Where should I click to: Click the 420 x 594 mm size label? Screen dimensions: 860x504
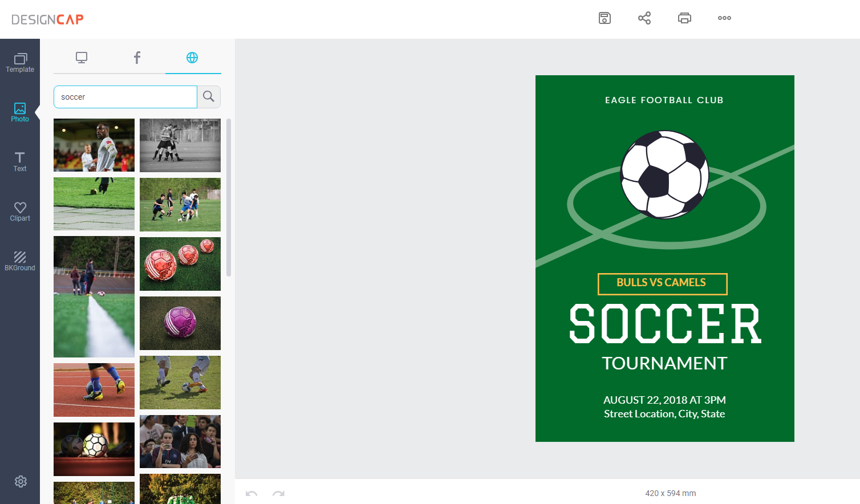[x=671, y=494]
